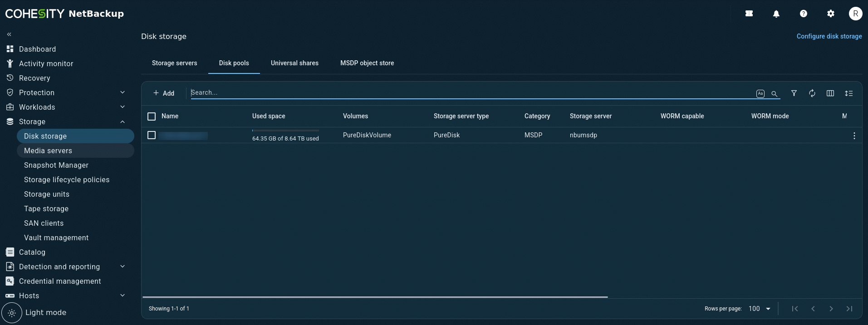Expand the Hosts menu chevron
Image resolution: width=868 pixels, height=325 pixels.
123,296
